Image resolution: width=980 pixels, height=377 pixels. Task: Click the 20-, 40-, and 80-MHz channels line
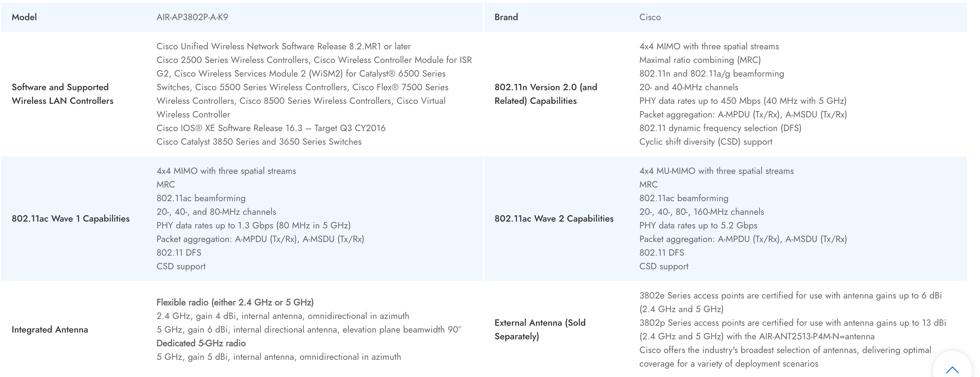(x=216, y=212)
